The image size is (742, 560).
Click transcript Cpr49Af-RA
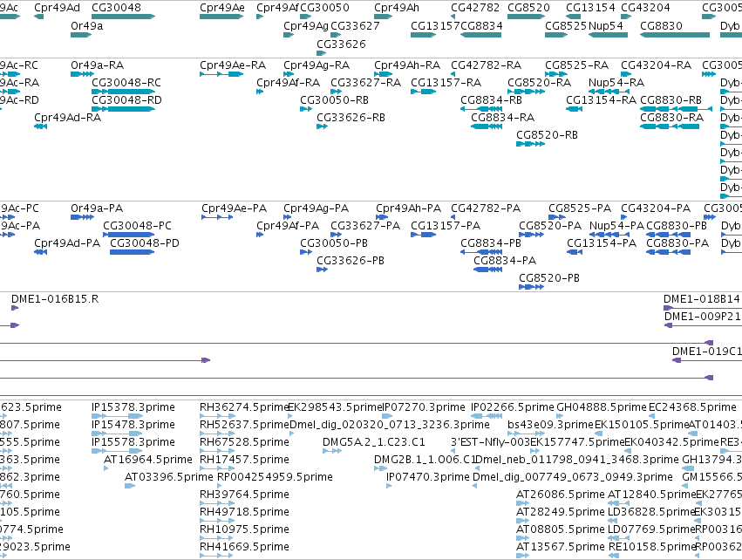(x=289, y=82)
